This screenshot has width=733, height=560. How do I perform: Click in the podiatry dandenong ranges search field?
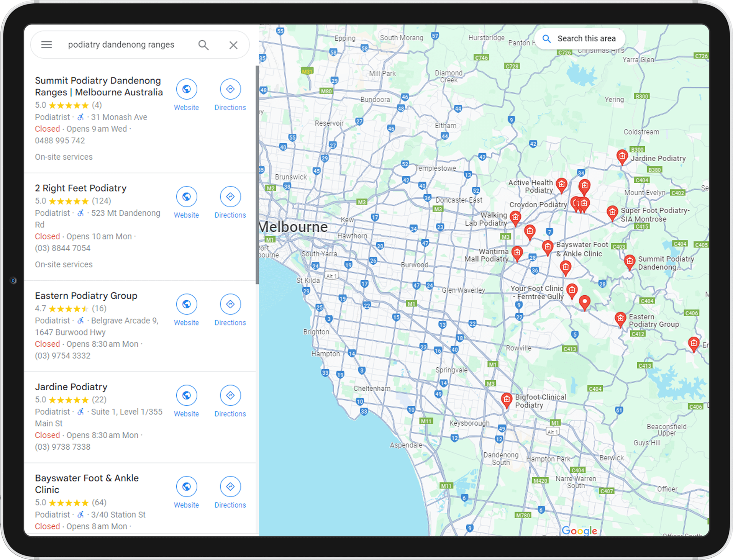(121, 45)
